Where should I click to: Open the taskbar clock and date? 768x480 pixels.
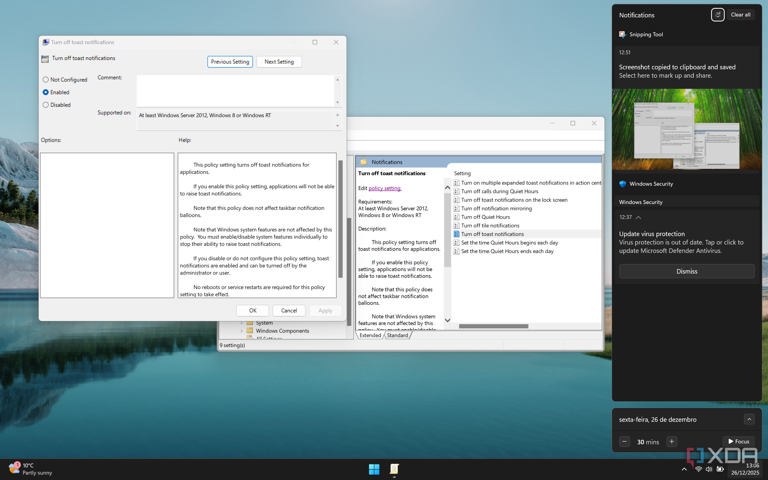pyautogui.click(x=745, y=469)
